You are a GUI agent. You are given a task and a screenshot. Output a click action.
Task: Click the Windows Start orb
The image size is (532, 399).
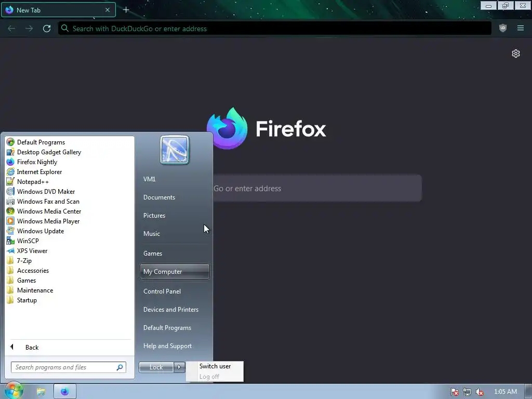[x=14, y=391]
